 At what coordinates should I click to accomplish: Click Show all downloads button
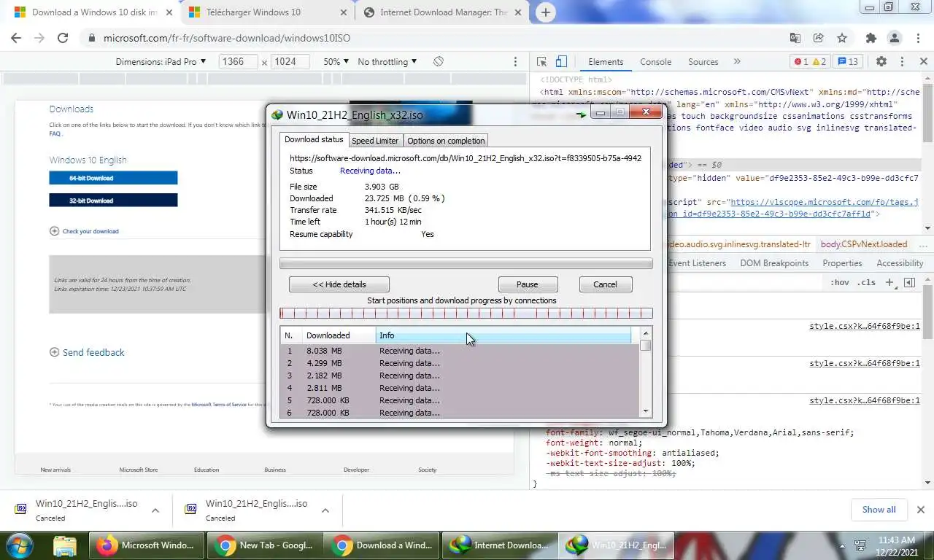(x=879, y=510)
